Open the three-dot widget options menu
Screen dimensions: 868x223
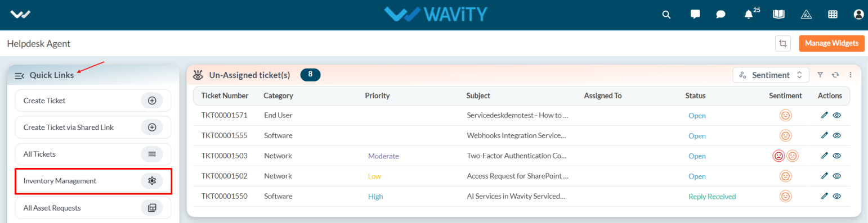(851, 75)
